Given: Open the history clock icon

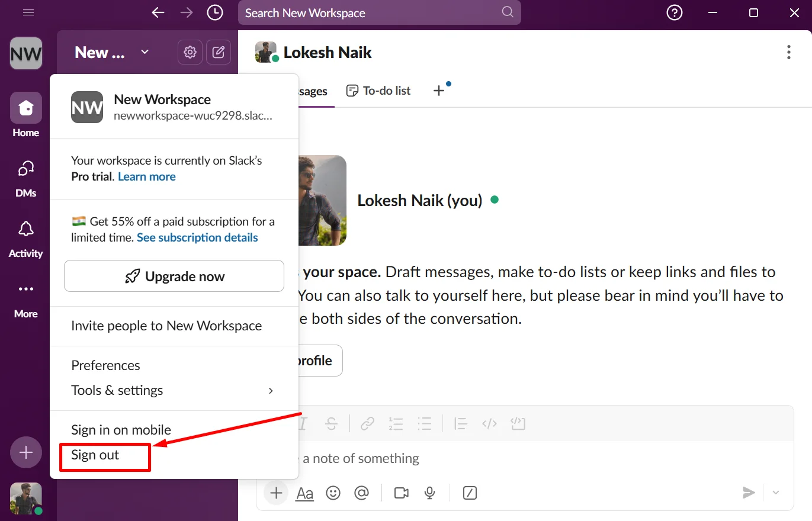Looking at the screenshot, I should click(215, 12).
